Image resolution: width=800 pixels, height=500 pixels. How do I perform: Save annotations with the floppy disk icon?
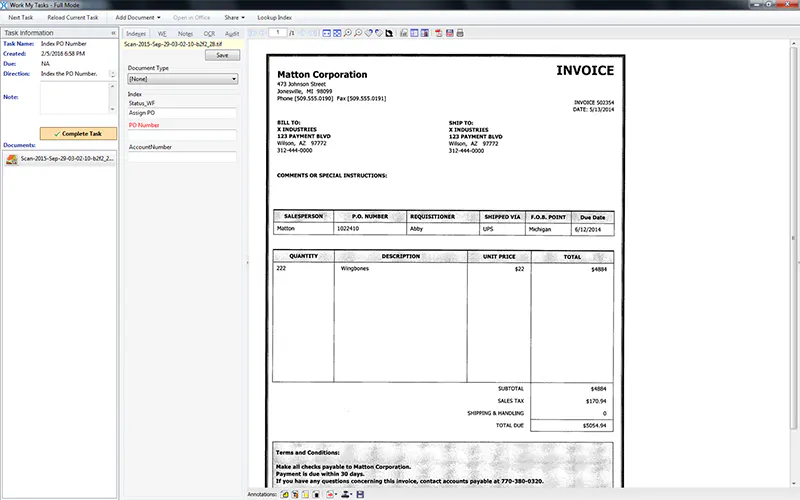(360, 494)
